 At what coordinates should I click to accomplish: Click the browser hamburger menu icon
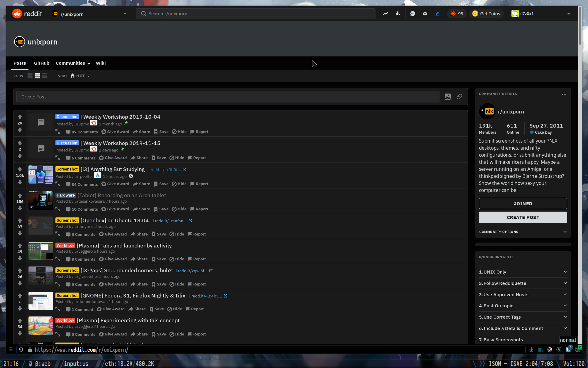click(x=11, y=349)
